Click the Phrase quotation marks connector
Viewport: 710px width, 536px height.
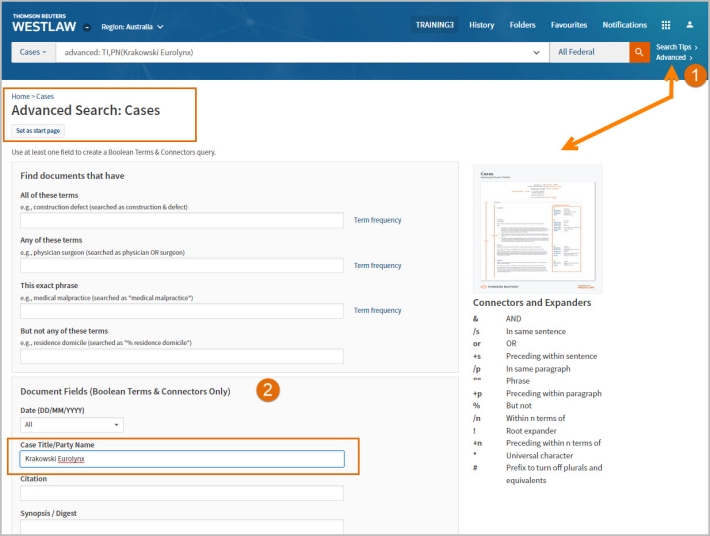(501, 381)
